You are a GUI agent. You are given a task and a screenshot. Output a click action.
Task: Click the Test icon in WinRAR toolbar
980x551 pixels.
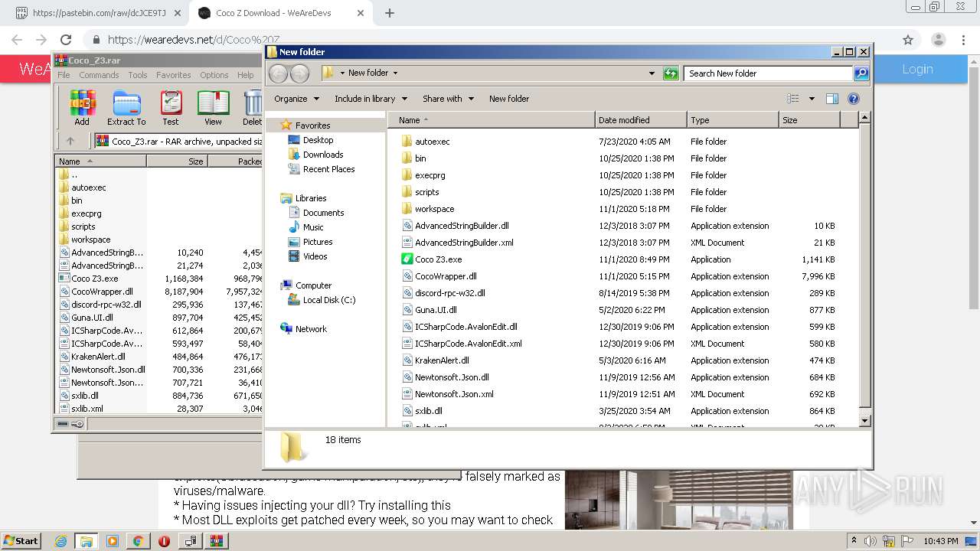click(171, 108)
